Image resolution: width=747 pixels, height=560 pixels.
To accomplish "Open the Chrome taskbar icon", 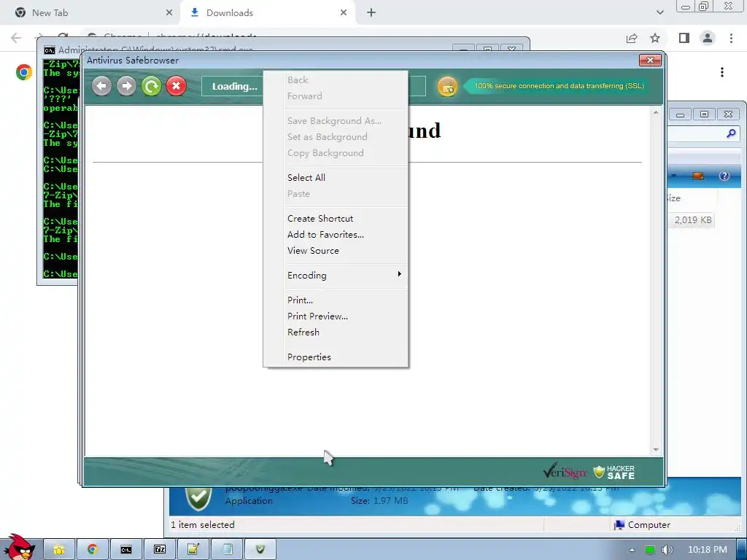I will (93, 550).
